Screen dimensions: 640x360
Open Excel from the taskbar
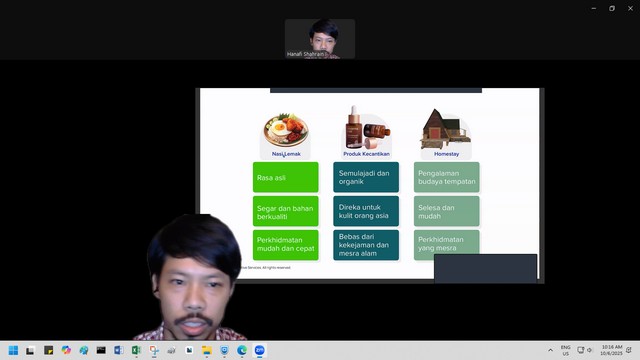(x=136, y=350)
